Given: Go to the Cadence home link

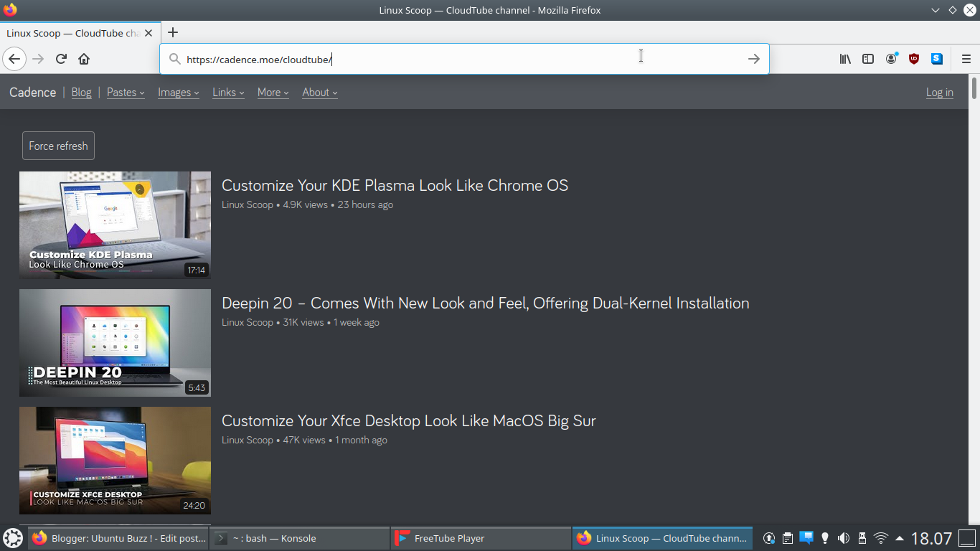Looking at the screenshot, I should tap(32, 93).
